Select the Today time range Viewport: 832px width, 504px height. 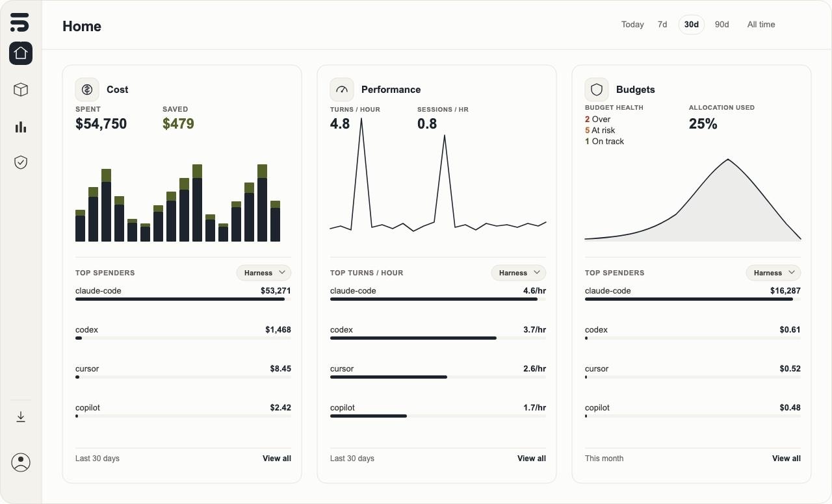(632, 25)
